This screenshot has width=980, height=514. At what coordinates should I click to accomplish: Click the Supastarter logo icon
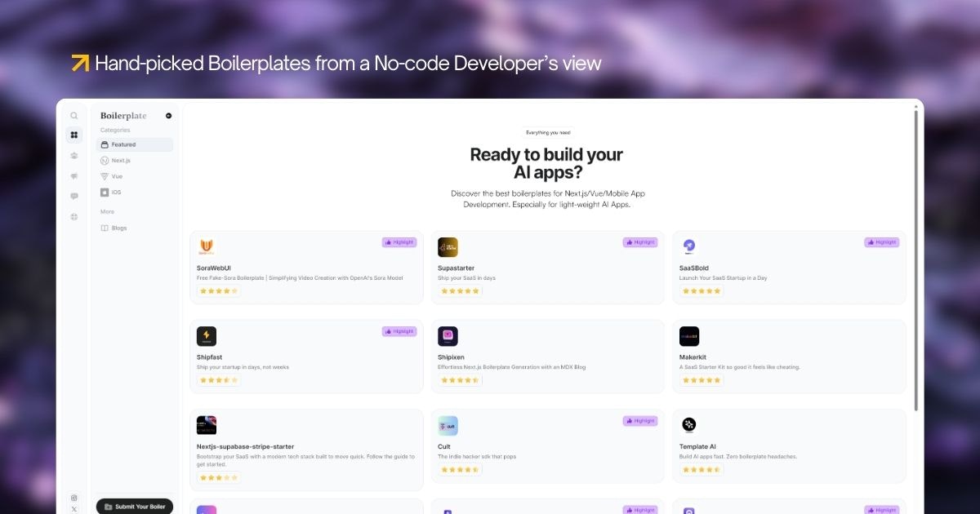[448, 247]
